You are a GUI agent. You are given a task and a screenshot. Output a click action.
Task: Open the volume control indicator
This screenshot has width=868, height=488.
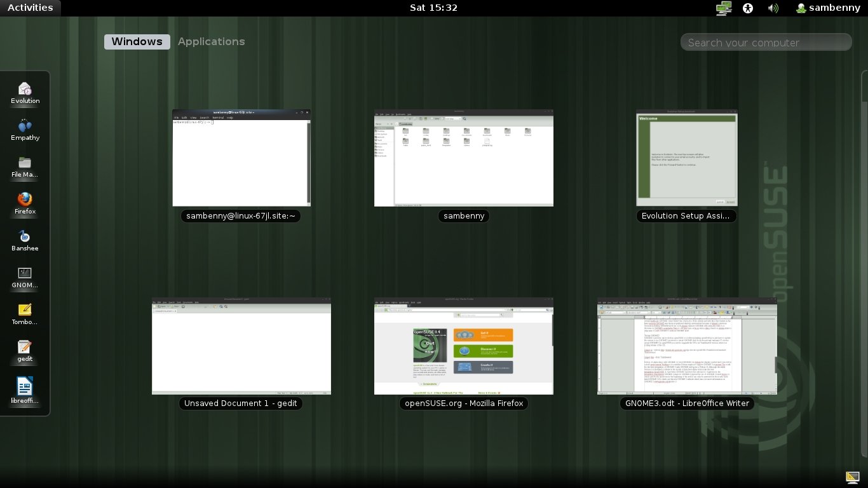coord(773,8)
